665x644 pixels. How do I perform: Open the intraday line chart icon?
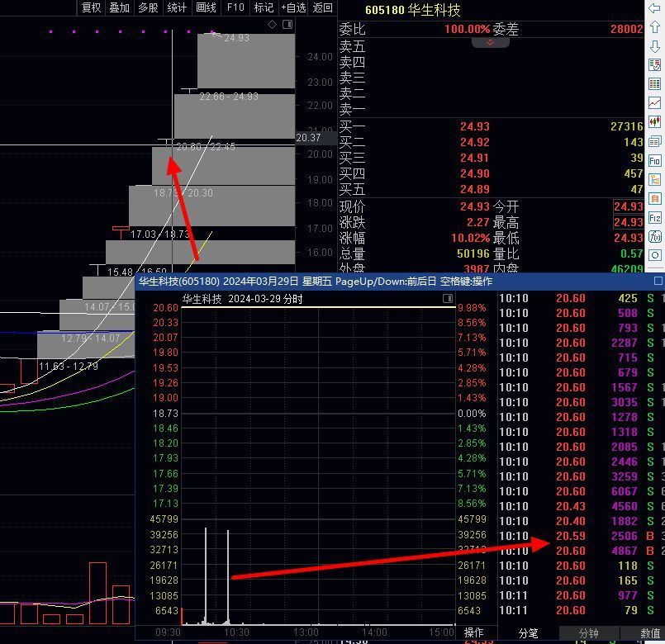tap(655, 103)
